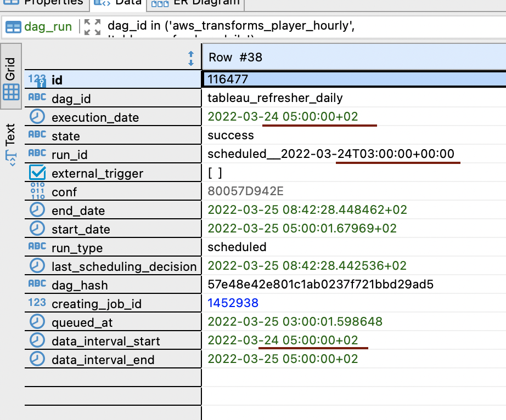This screenshot has height=420, width=506.
Task: Click the id numeric key icon
Action: pyautogui.click(x=37, y=80)
